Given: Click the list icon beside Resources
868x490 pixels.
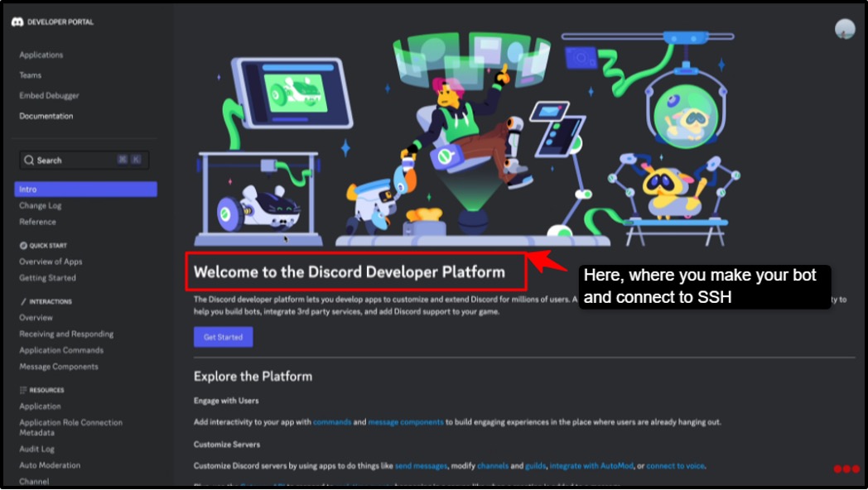Looking at the screenshot, I should click(22, 390).
